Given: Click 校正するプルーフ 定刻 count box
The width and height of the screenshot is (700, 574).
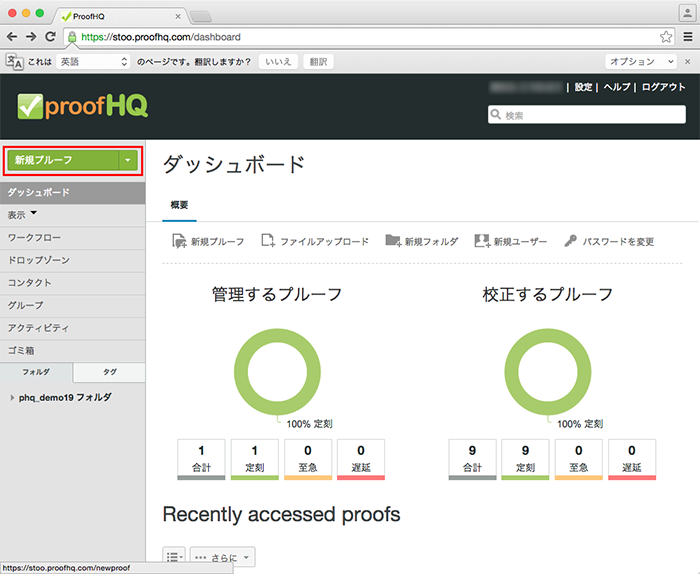Looking at the screenshot, I should (x=525, y=459).
